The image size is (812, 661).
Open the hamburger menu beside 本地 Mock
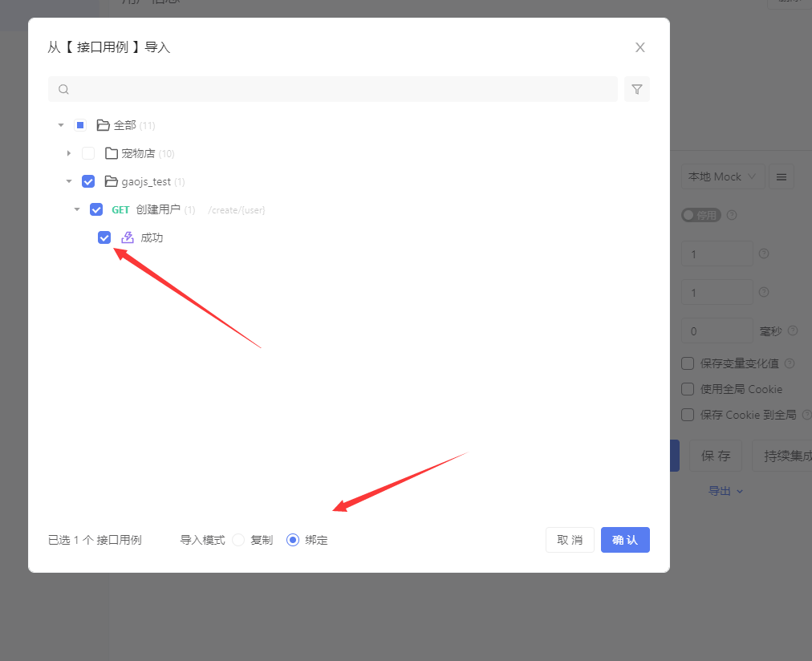coord(782,177)
